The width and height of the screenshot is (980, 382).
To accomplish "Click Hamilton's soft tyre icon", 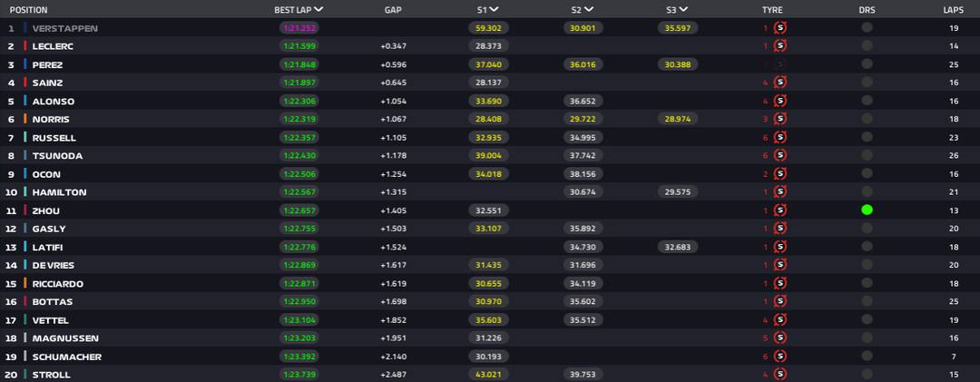I will 780,192.
